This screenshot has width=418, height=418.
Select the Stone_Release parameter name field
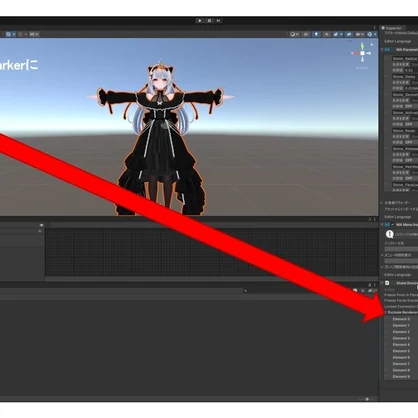405,149
